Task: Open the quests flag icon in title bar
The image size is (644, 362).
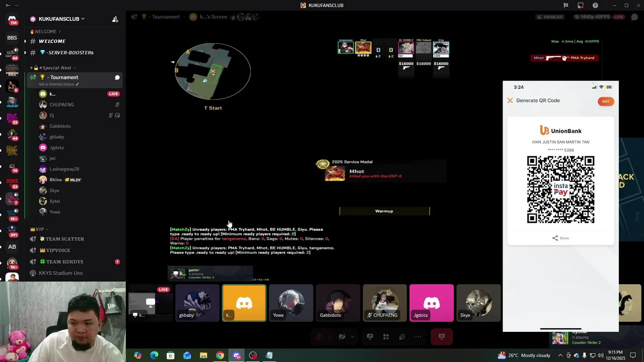Action: pyautogui.click(x=566, y=6)
